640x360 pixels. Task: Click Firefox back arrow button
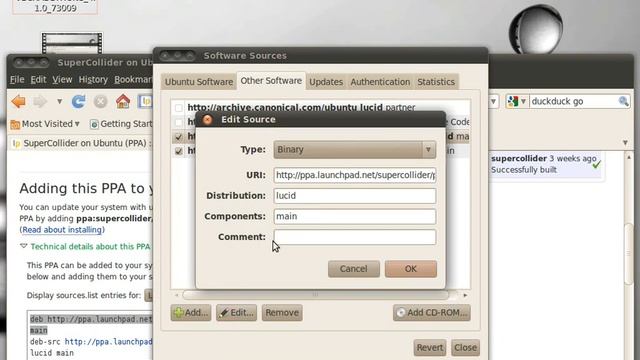click(x=19, y=101)
